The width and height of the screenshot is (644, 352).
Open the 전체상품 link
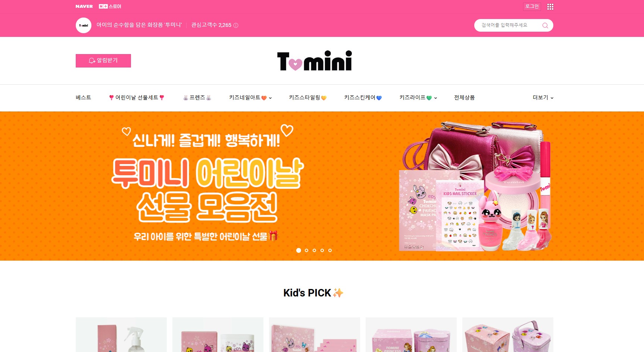[464, 98]
